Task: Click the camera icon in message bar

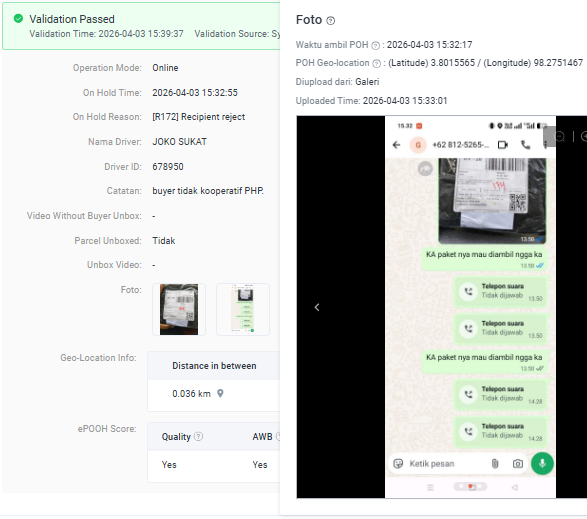Action: pyautogui.click(x=517, y=464)
